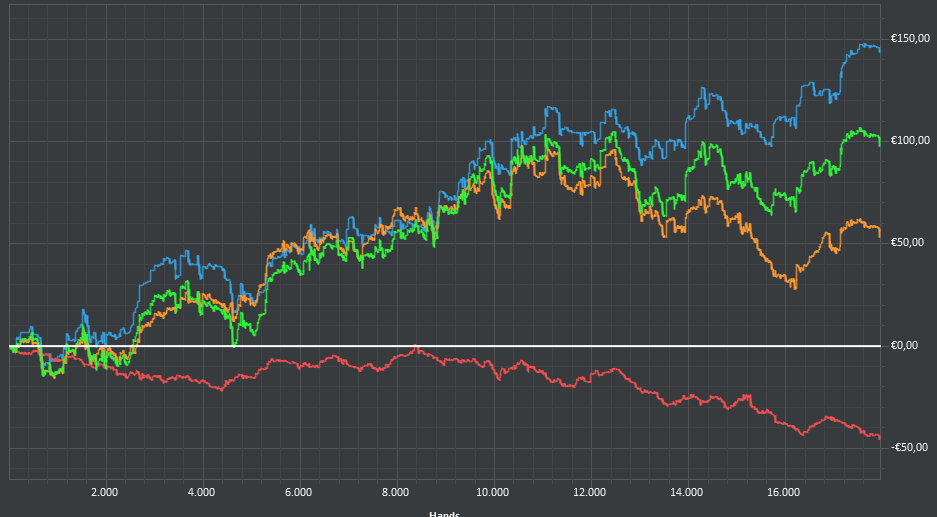The image size is (937, 517).
Task: Click the green line's endpoint near €100
Action: tap(880, 143)
